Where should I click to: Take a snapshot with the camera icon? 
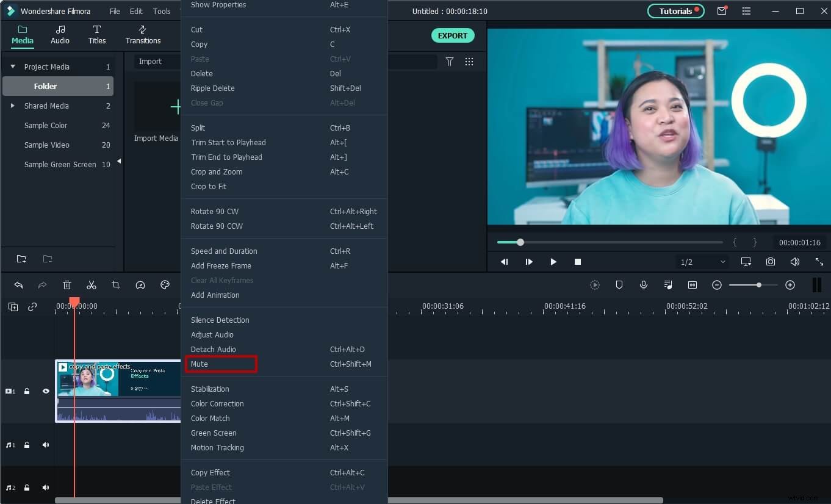tap(770, 261)
